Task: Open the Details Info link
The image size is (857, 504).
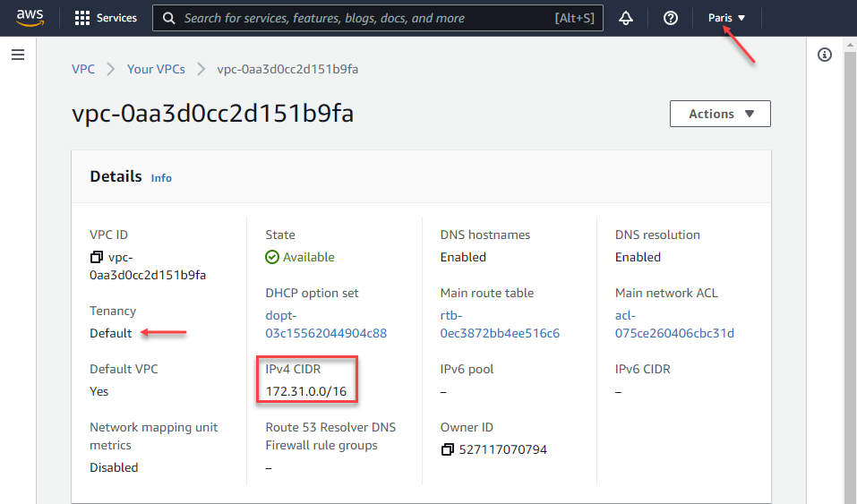Action: pos(161,178)
